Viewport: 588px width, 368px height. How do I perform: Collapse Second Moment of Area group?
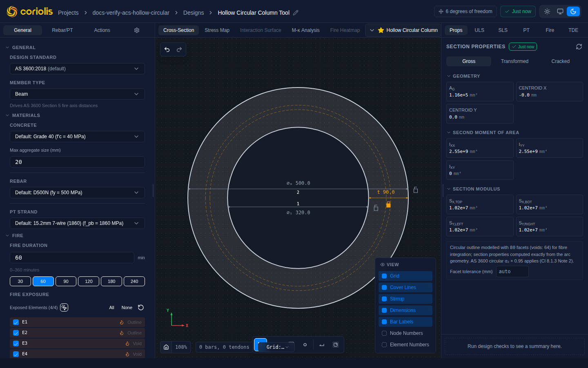coord(483,132)
